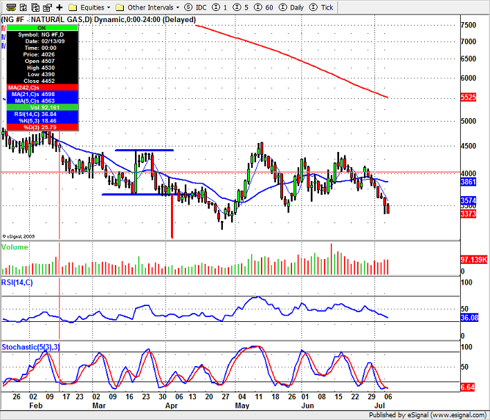This screenshot has height=420, width=490.
Task: Click the RSI(14,C) study label
Action: (17, 283)
